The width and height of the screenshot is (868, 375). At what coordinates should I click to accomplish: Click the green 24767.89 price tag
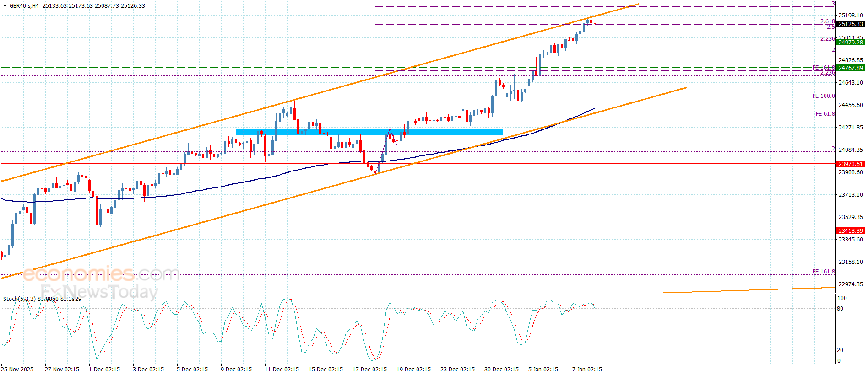850,68
